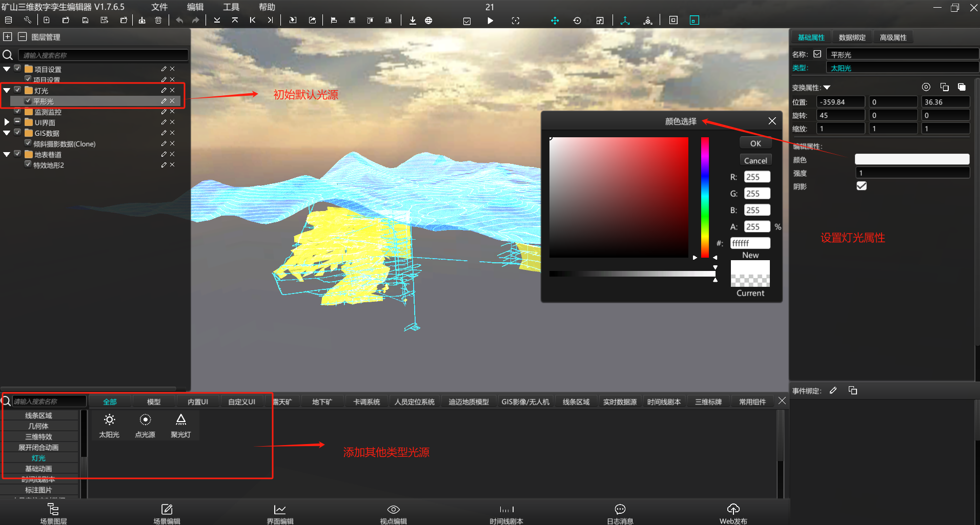Image resolution: width=980 pixels, height=525 pixels.
Task: Click the 颜色 white color swatch
Action: click(912, 159)
